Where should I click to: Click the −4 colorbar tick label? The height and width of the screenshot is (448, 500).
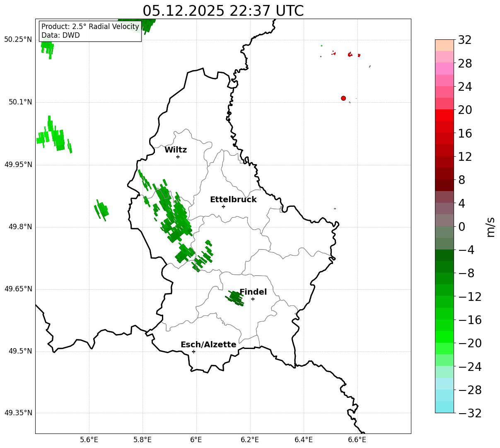(x=466, y=250)
